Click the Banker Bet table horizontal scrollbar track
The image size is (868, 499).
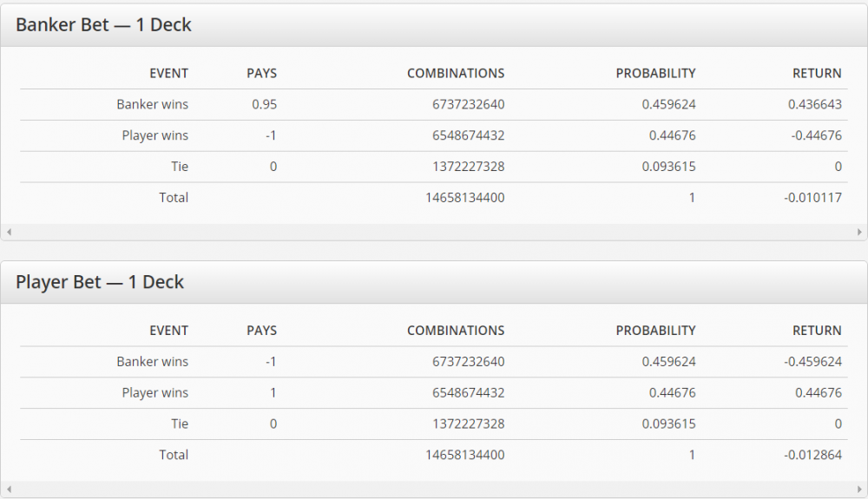pos(434,233)
